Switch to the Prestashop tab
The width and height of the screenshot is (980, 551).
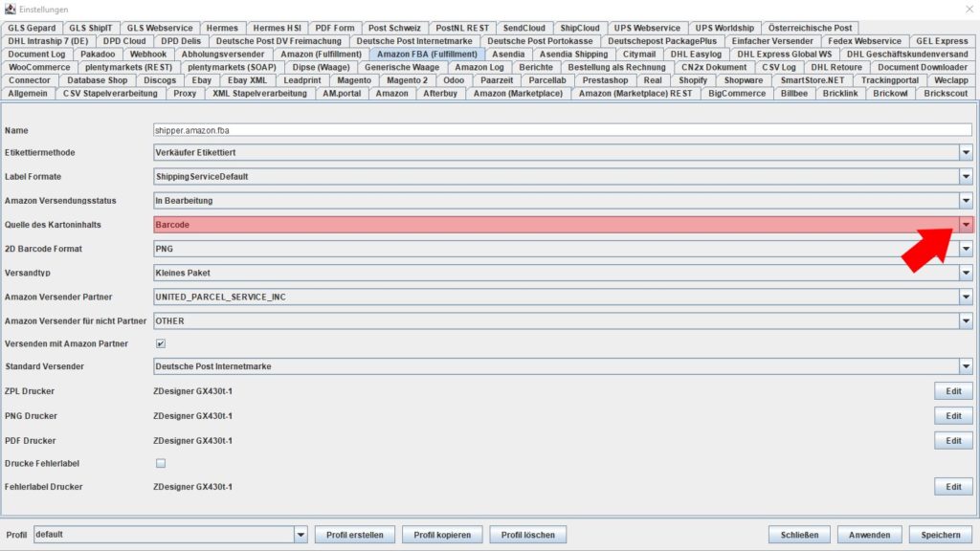(605, 80)
